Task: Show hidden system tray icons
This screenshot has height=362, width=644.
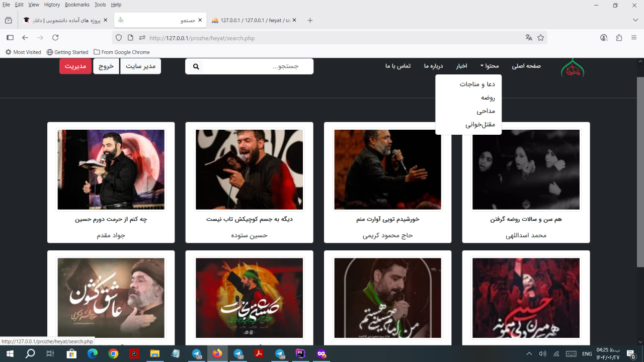Action: 529,354
